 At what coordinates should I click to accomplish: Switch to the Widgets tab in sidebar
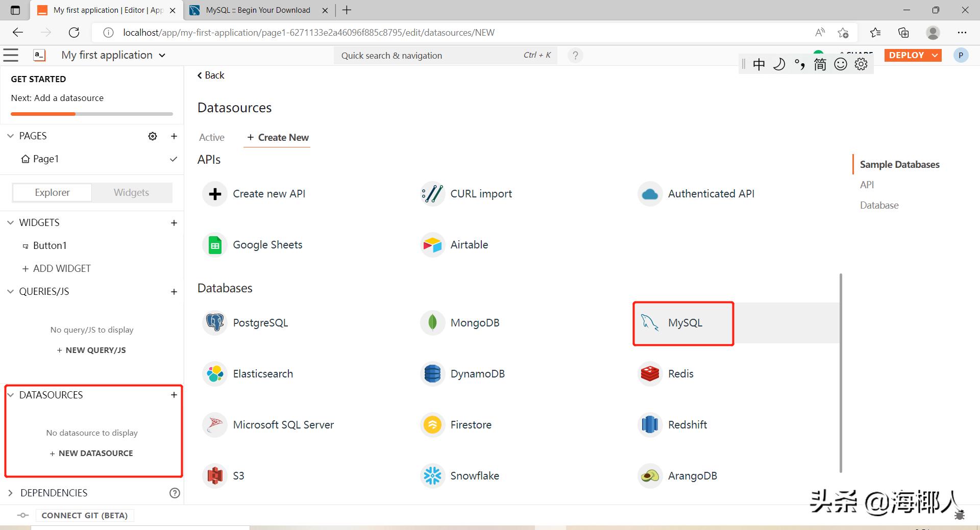click(131, 192)
